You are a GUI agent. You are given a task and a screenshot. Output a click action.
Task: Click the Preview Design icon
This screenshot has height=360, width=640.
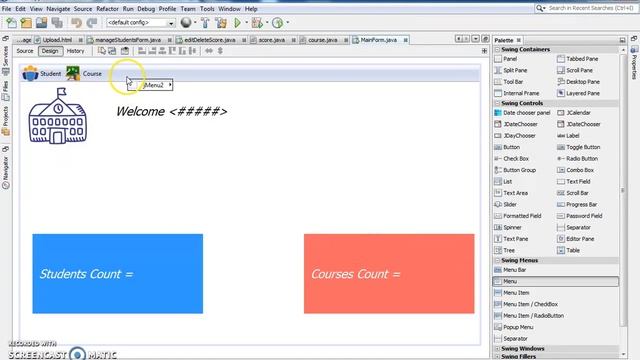tap(124, 51)
